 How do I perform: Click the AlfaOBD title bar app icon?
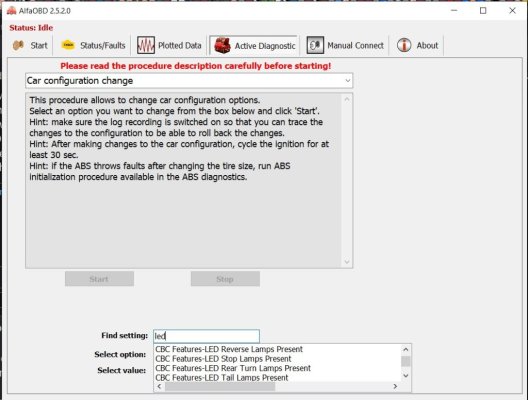(x=11, y=10)
